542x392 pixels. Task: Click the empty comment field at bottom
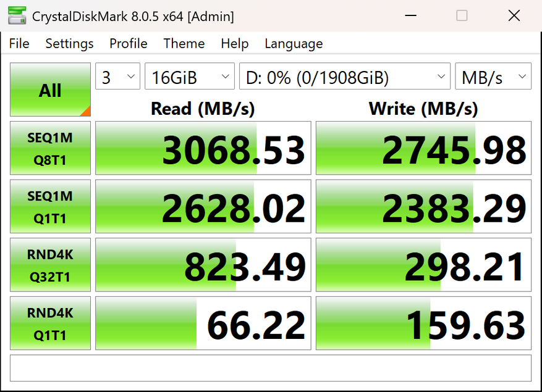(271, 368)
